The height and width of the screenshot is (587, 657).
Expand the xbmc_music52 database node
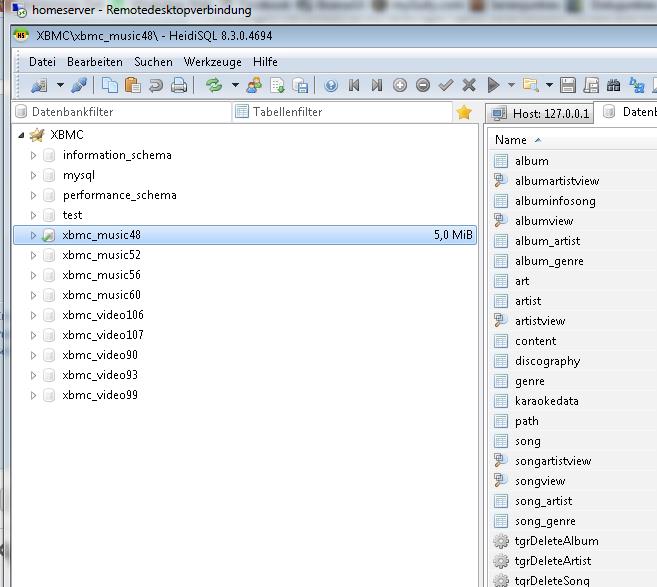pos(33,255)
